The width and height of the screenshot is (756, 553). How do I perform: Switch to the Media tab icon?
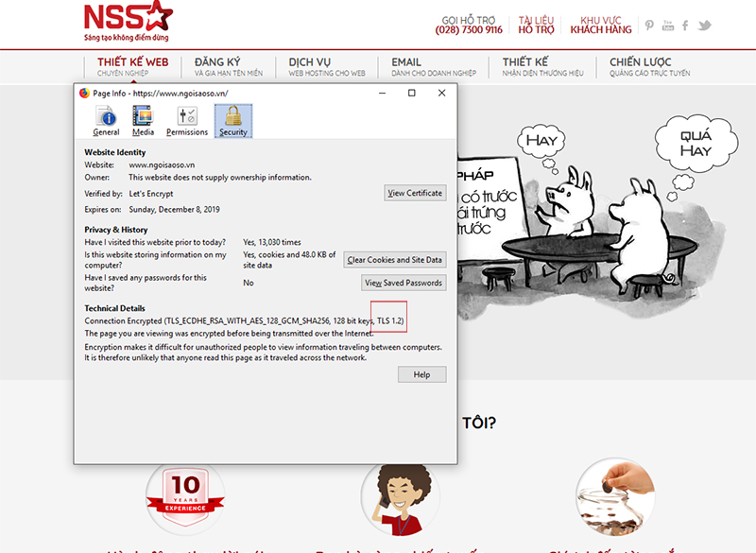pos(143,121)
